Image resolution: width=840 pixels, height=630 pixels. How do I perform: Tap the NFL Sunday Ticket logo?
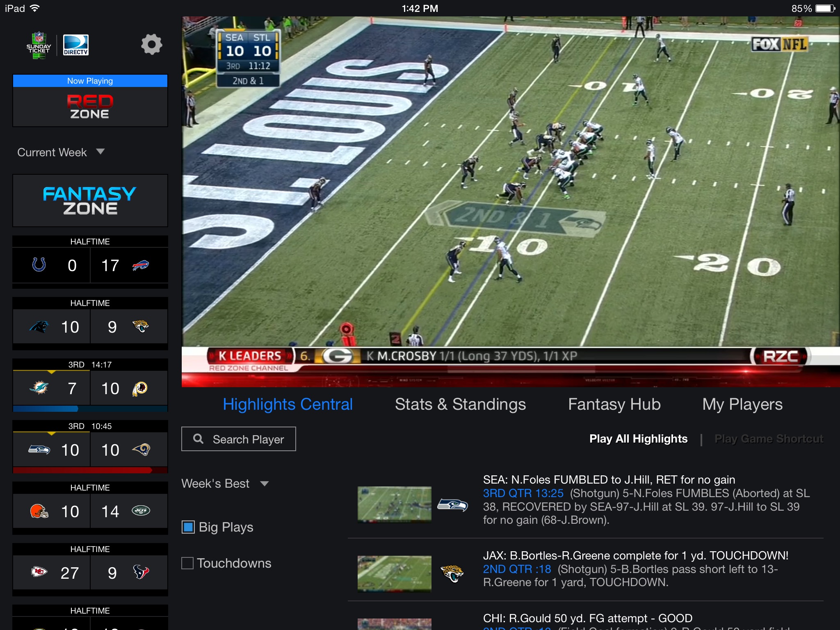point(39,45)
